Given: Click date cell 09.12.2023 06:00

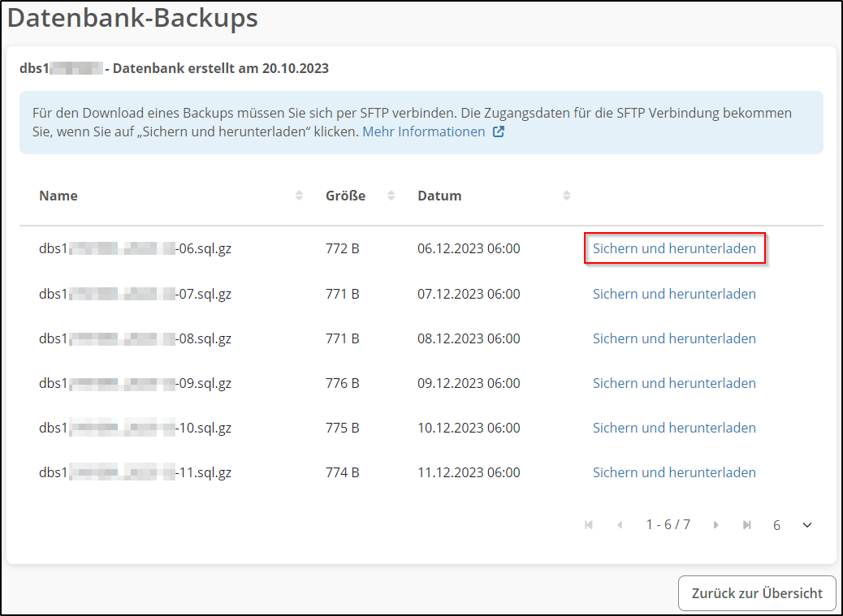Looking at the screenshot, I should pyautogui.click(x=469, y=383).
